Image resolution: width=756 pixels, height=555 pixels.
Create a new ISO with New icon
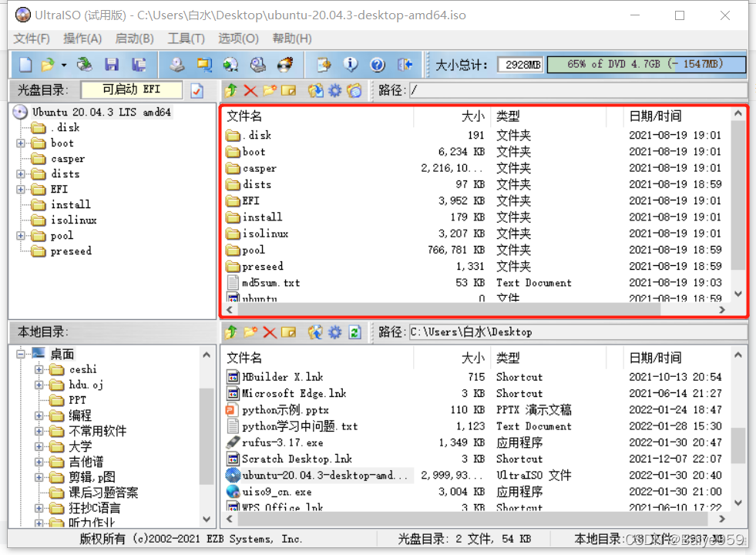25,64
